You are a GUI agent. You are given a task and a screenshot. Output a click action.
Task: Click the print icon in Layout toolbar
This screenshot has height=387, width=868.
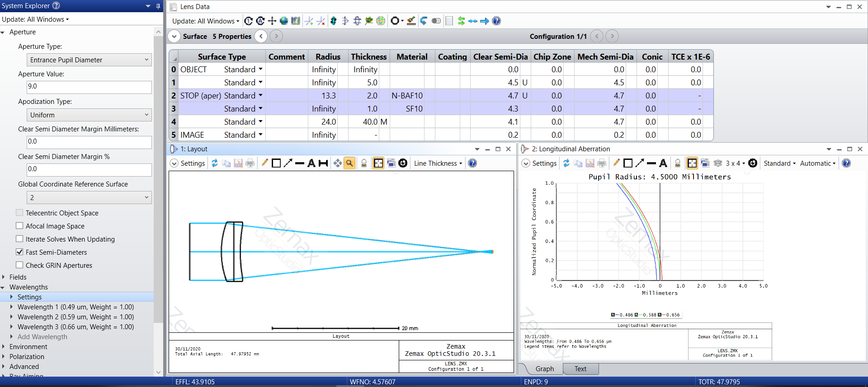[x=250, y=163]
